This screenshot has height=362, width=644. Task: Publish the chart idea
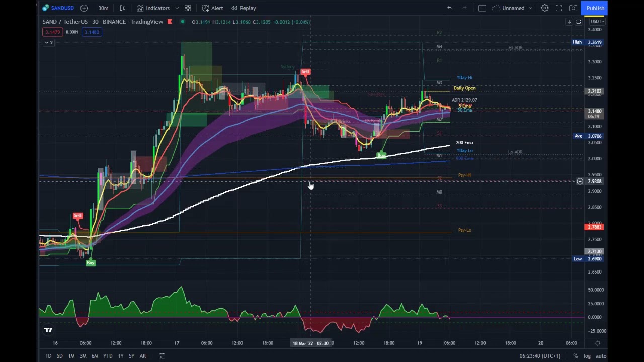coord(595,8)
